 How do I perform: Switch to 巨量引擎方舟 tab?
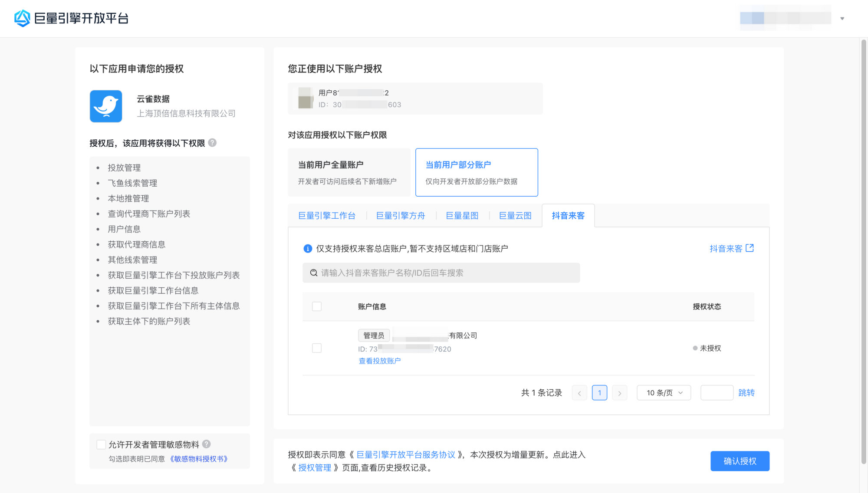(401, 216)
